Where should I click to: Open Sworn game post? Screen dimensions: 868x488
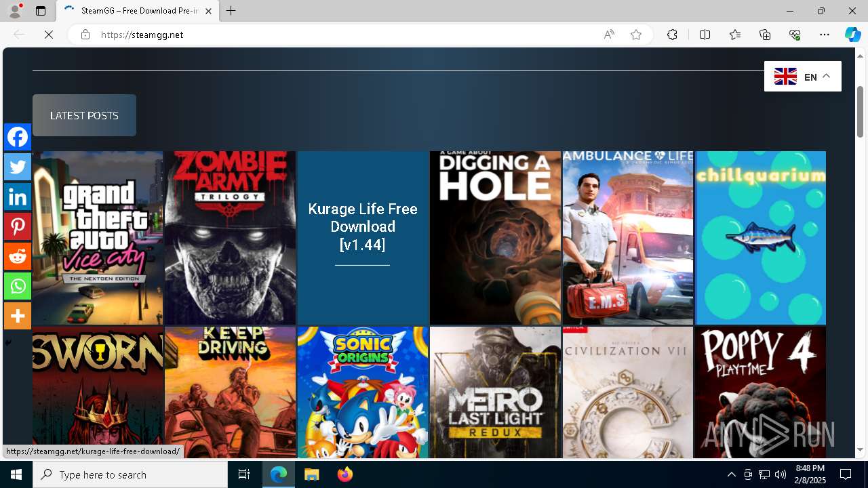pyautogui.click(x=98, y=392)
